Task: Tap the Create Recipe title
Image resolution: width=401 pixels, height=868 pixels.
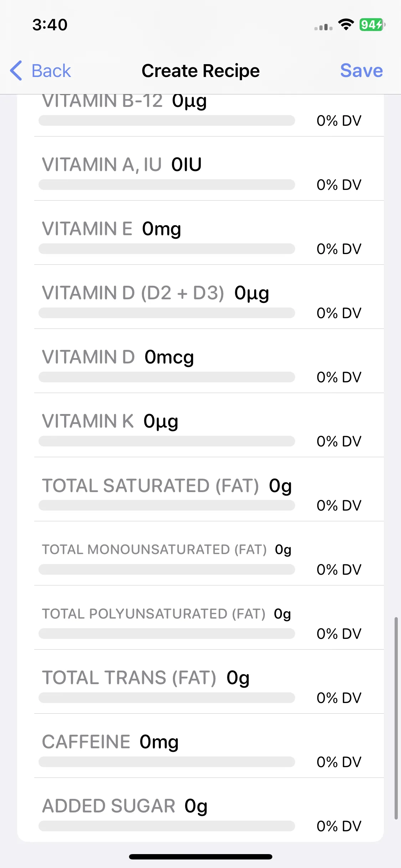Action: tap(201, 71)
